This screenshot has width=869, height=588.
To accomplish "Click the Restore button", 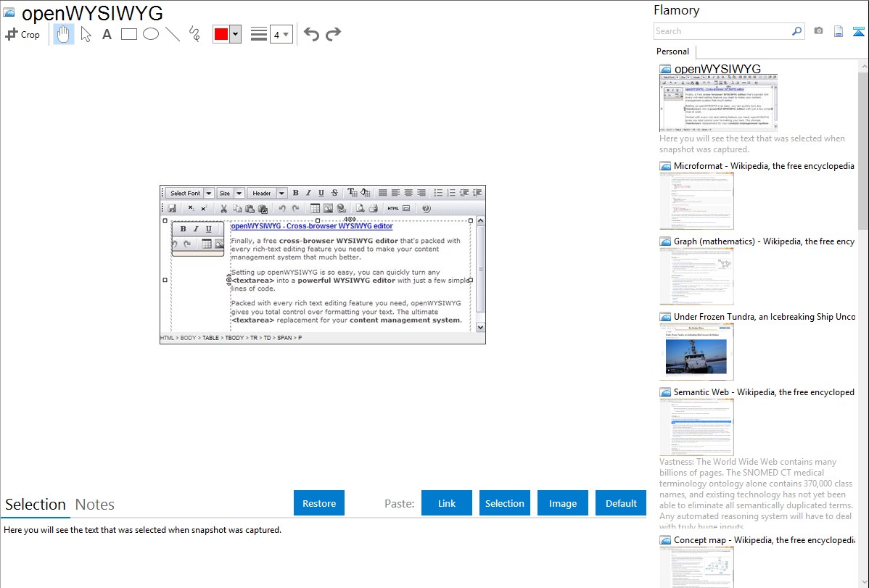I will click(319, 503).
